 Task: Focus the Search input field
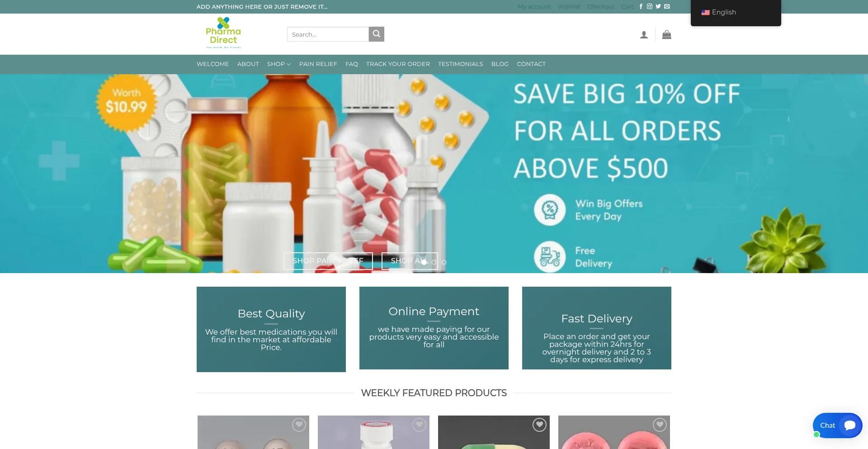pyautogui.click(x=328, y=34)
